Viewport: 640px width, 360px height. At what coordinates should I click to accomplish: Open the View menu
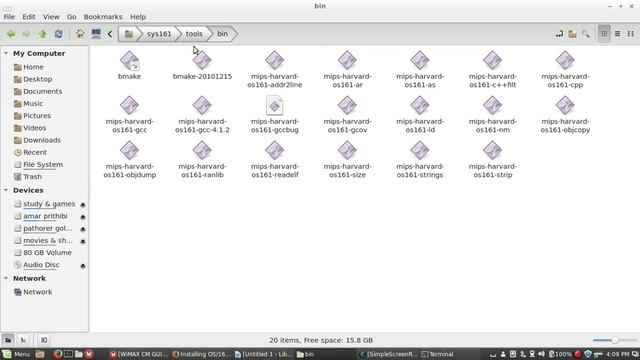click(51, 17)
